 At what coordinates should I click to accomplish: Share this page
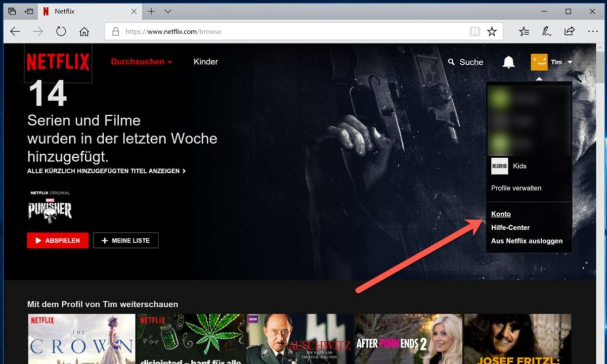coord(570,31)
